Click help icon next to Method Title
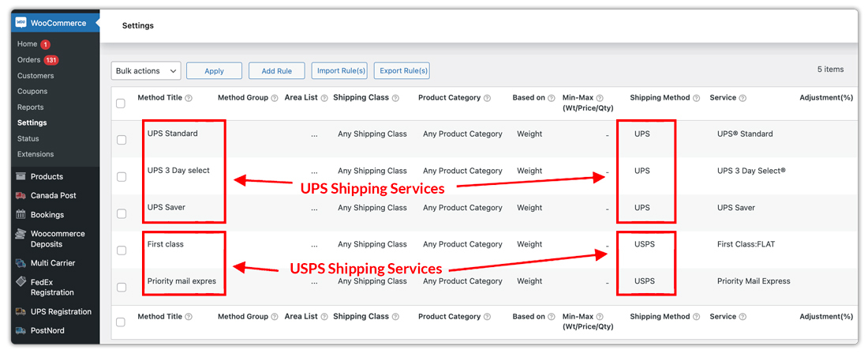Screen dimensions: 868x354 point(189,99)
